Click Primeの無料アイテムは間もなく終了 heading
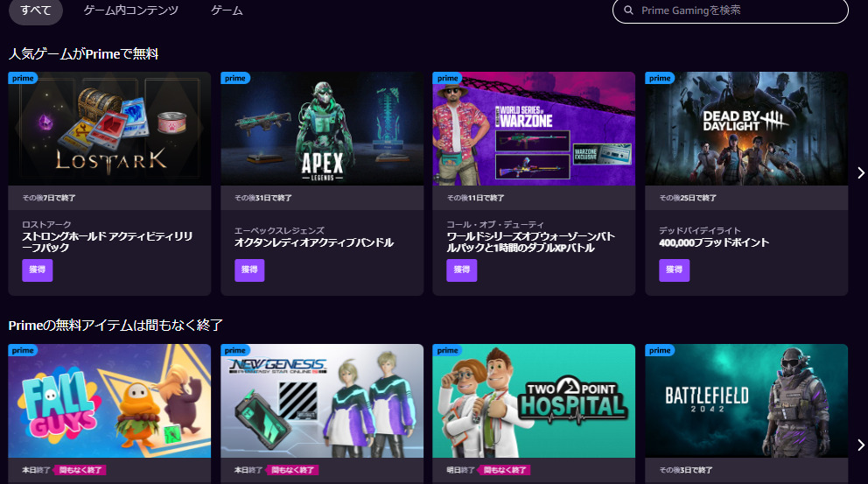Viewport: 868px width, 484px height. pyautogui.click(x=115, y=325)
